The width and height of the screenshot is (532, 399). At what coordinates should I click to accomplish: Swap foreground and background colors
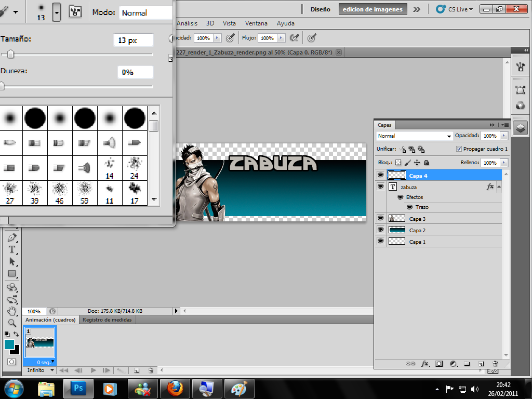tap(16, 334)
